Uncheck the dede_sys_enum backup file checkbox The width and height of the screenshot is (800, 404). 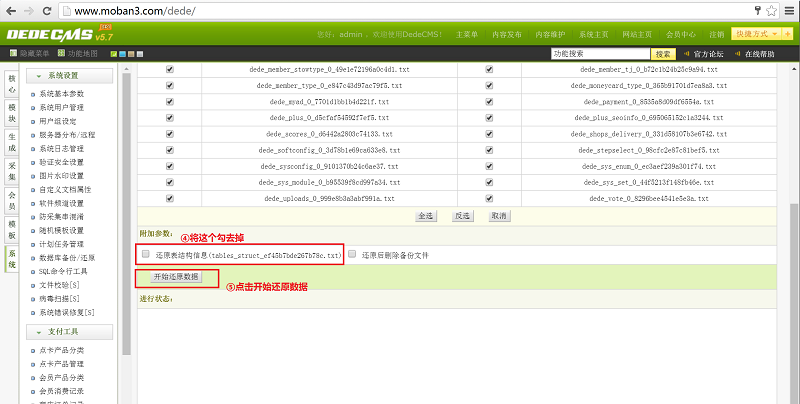click(489, 166)
